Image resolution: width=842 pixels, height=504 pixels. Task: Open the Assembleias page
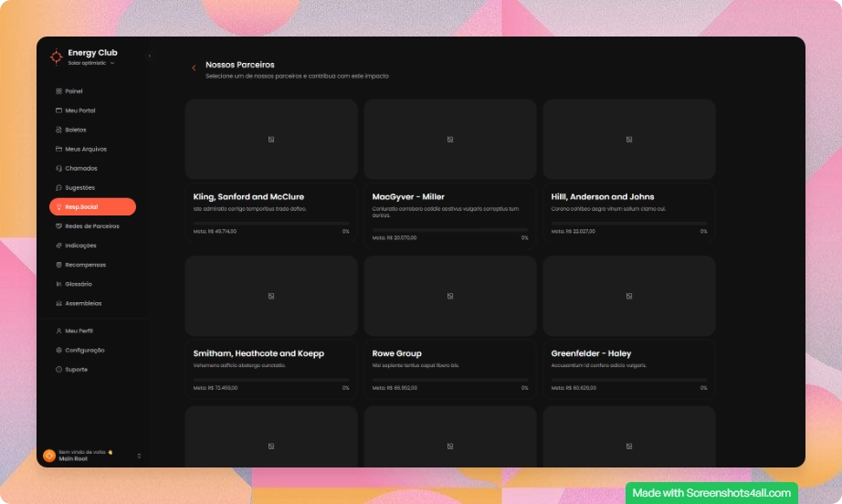(83, 303)
